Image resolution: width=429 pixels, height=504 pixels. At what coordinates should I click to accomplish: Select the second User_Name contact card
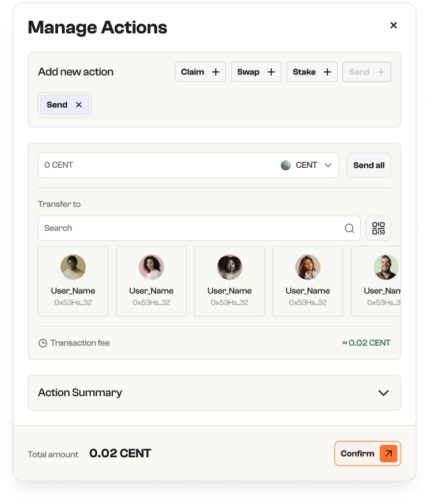click(151, 281)
